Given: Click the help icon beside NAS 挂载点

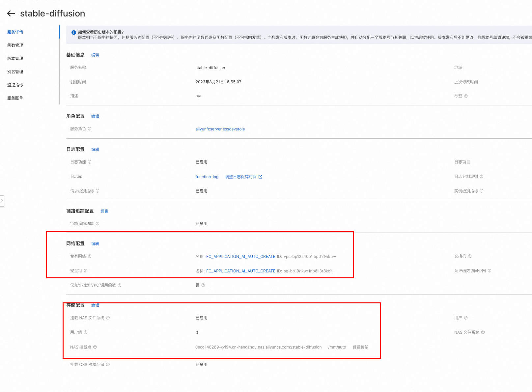Looking at the screenshot, I should coord(95,347).
